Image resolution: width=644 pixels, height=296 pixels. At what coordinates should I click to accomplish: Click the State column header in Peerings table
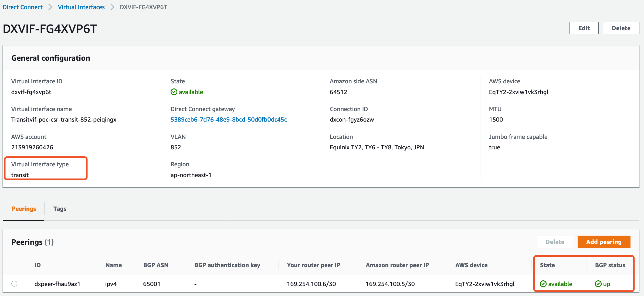tap(547, 265)
